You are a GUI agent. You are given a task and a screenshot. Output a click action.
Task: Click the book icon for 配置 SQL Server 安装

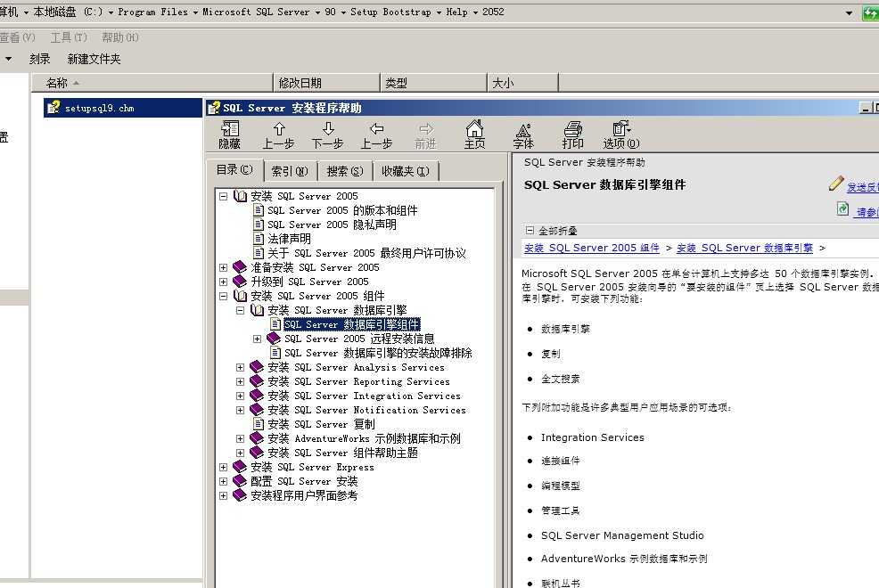pos(240,481)
